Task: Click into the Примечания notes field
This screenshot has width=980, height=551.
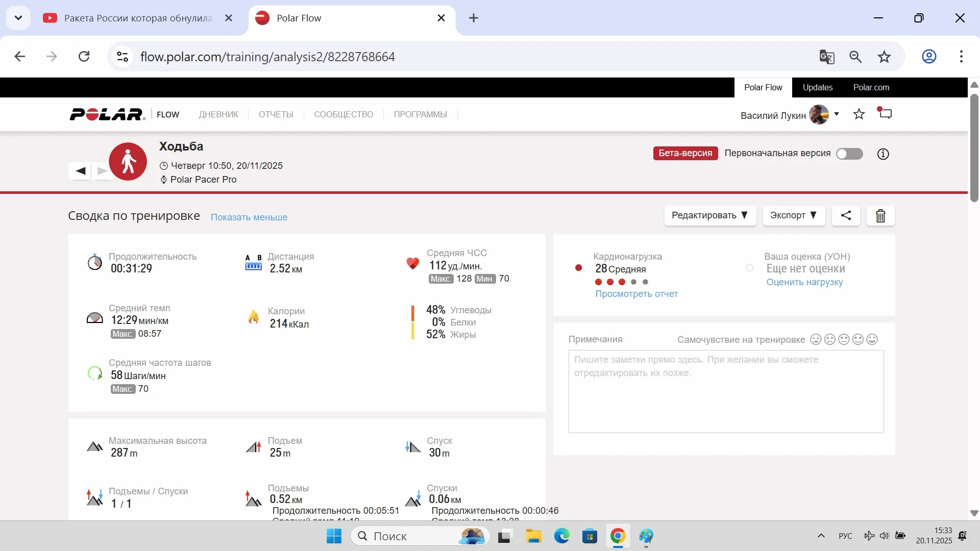Action: (726, 391)
